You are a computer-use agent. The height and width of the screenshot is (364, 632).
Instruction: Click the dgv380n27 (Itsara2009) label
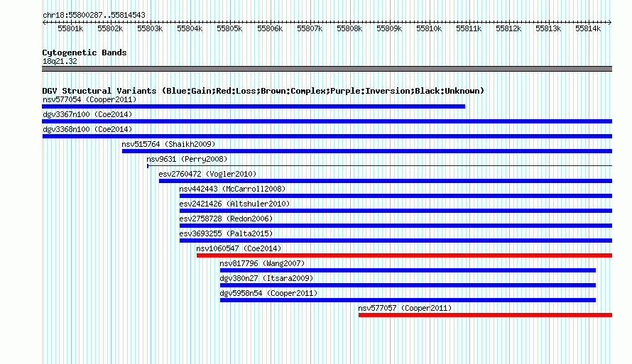click(x=266, y=278)
